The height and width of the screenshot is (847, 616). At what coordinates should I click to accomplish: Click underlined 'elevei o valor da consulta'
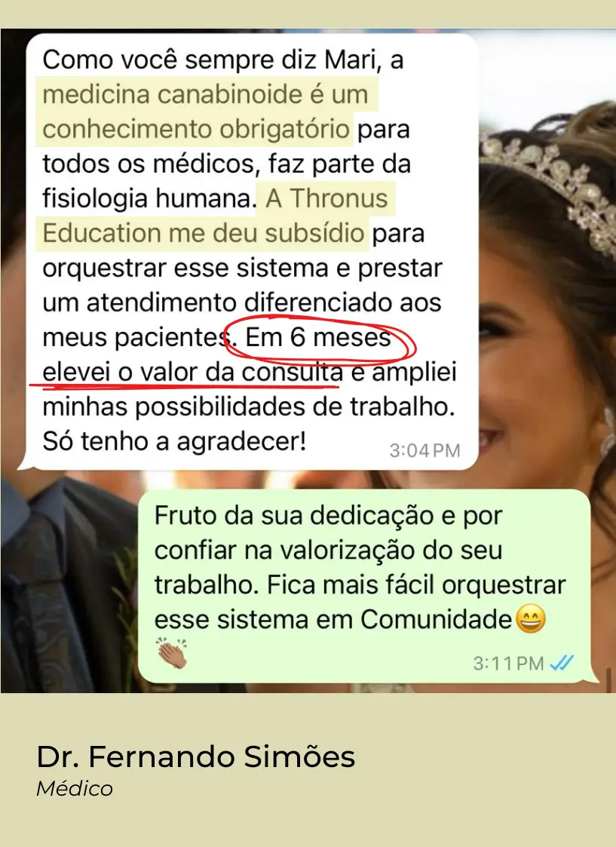[192, 372]
